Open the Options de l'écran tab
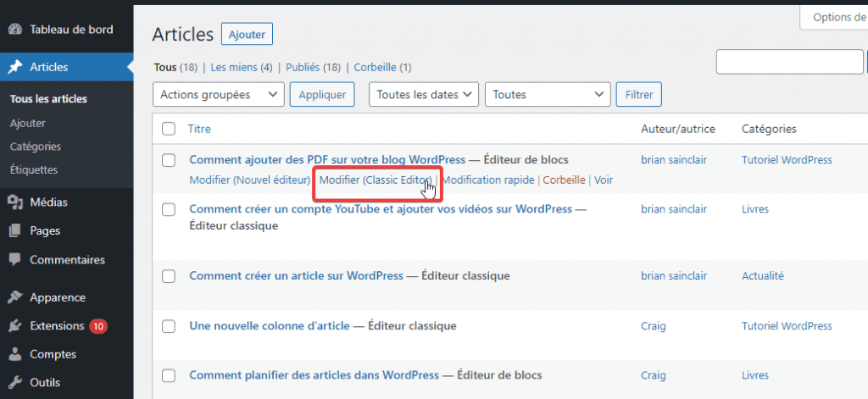868x399 pixels. 834,18
